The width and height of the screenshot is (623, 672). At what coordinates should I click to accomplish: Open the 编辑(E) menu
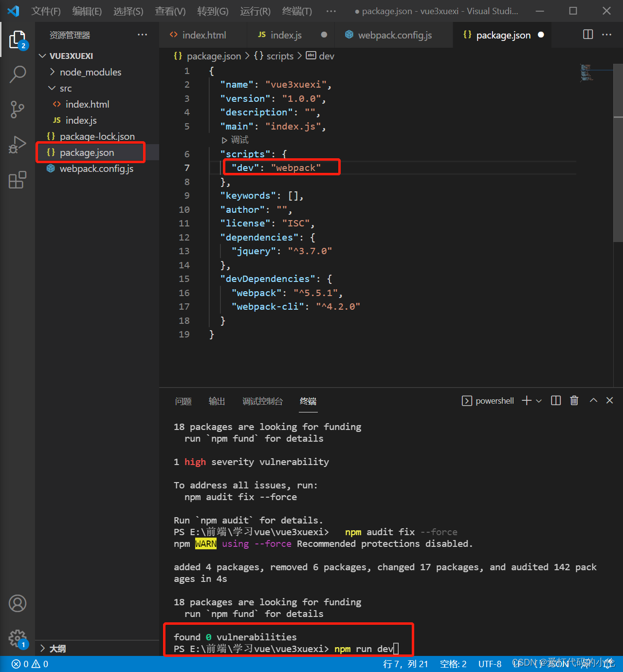[x=87, y=11]
